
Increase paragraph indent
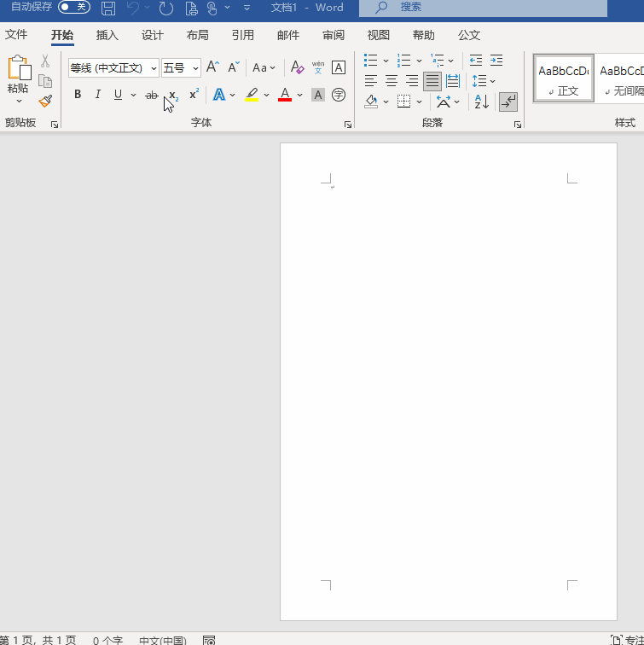[x=496, y=61]
